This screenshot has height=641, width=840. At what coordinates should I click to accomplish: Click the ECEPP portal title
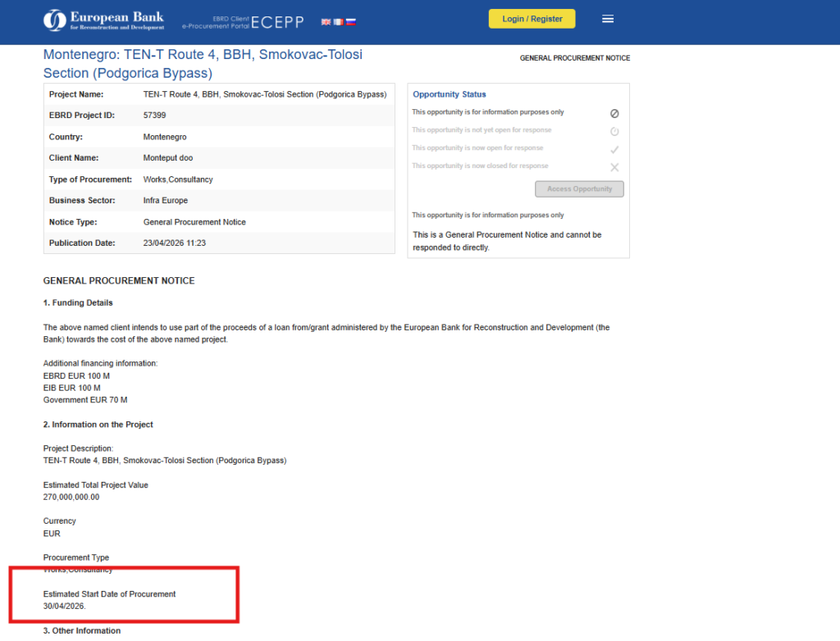coord(277,22)
